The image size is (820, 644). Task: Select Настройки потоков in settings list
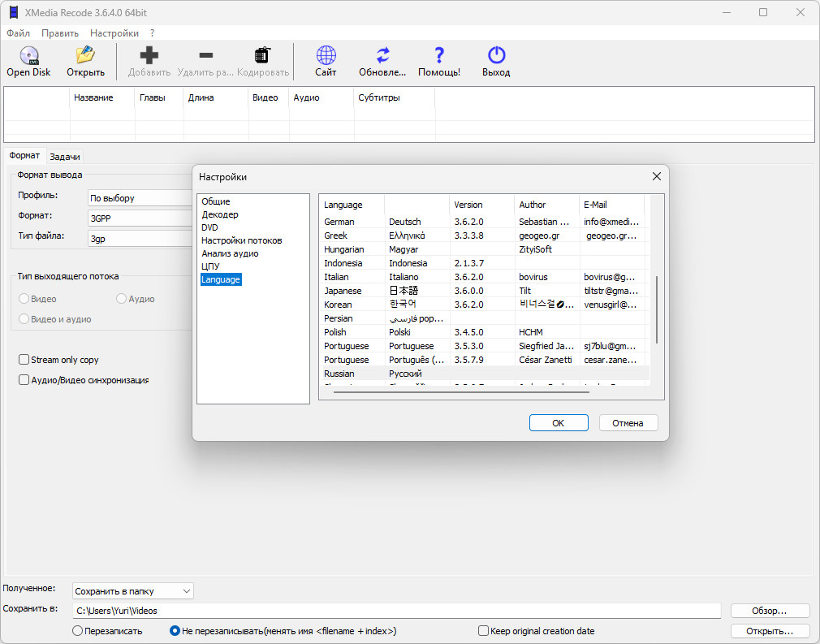tap(242, 240)
